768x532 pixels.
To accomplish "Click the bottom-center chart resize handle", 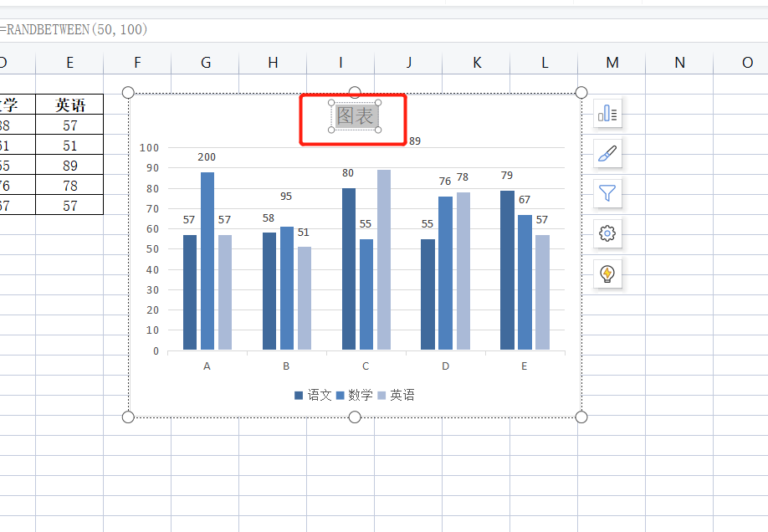I will pos(355,417).
